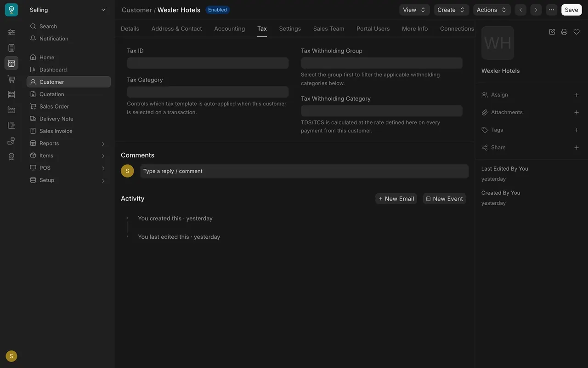Open the Buying cart icon in left rail
This screenshot has height=368, width=588.
(11, 79)
